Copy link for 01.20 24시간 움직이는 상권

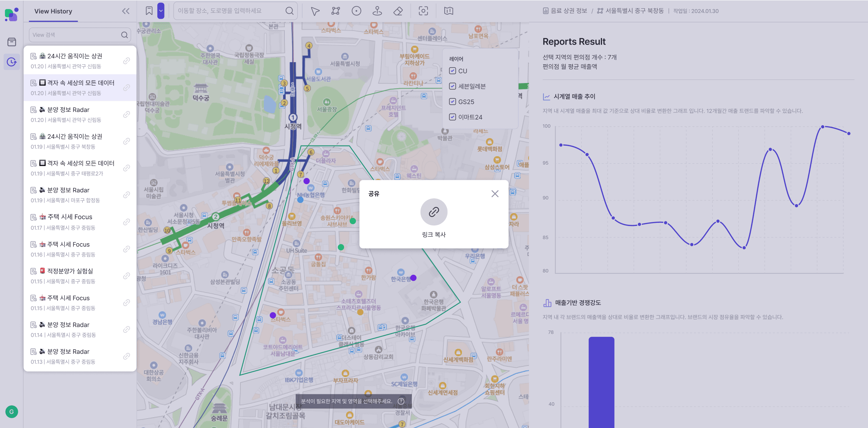pyautogui.click(x=126, y=61)
